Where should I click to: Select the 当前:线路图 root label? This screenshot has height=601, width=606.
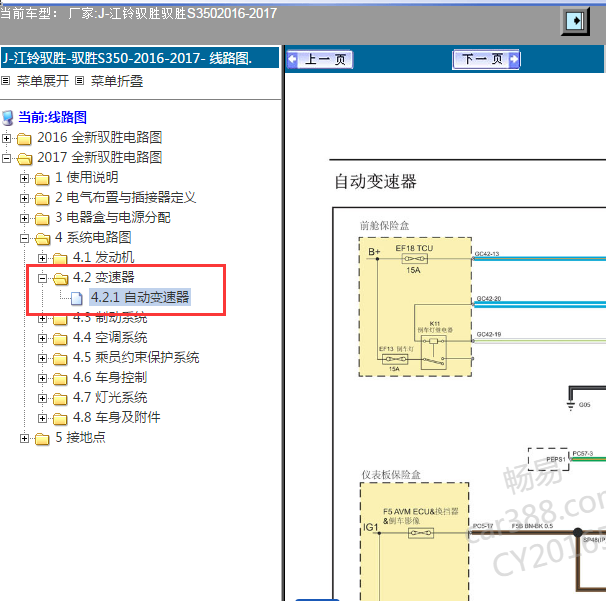click(x=53, y=117)
